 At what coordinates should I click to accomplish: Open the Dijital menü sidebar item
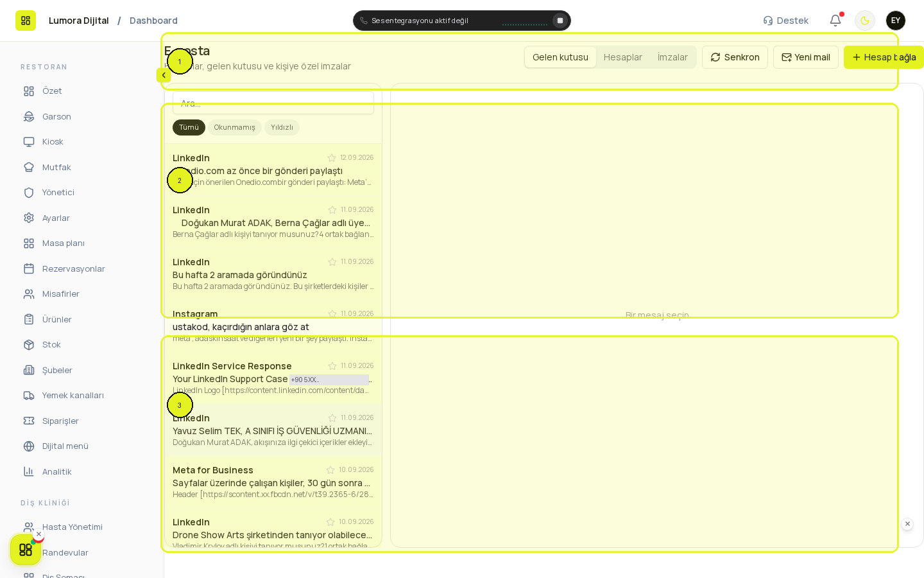coord(65,446)
